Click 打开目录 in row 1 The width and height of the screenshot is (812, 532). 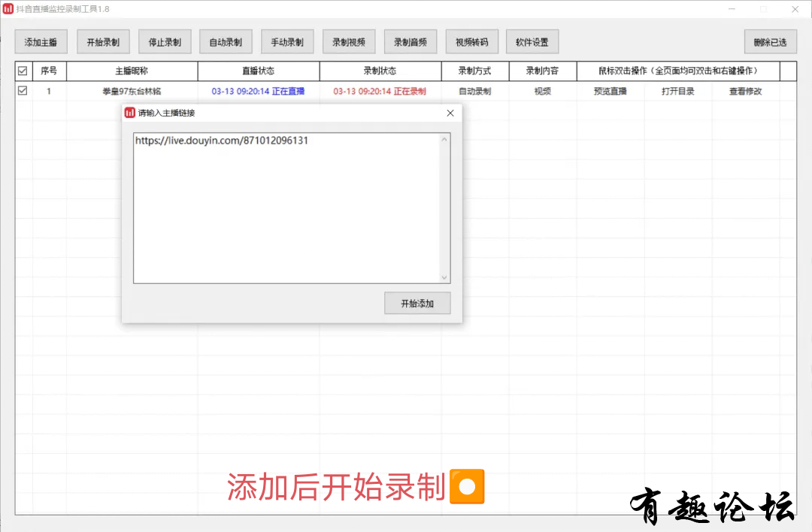[678, 91]
